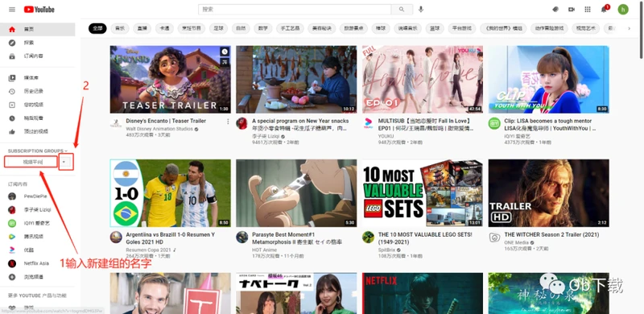The image size is (644, 314).
Task: Open the LISA Youth With You clip thumbnail
Action: (549, 80)
